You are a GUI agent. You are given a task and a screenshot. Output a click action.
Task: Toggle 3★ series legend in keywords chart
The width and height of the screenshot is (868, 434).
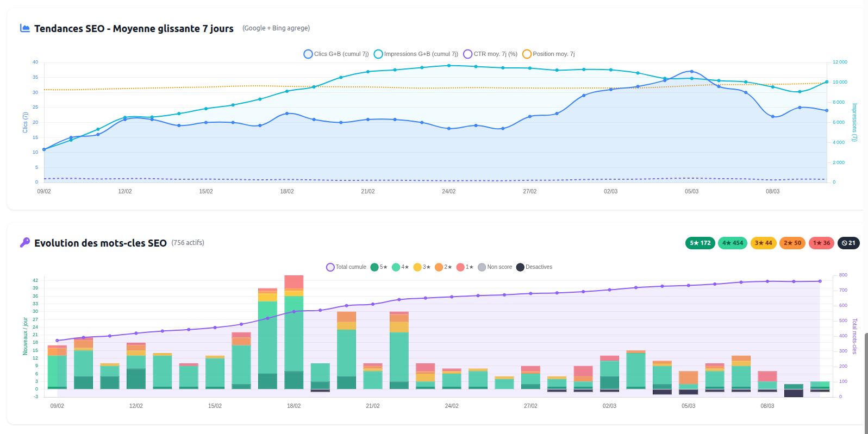coord(422,267)
